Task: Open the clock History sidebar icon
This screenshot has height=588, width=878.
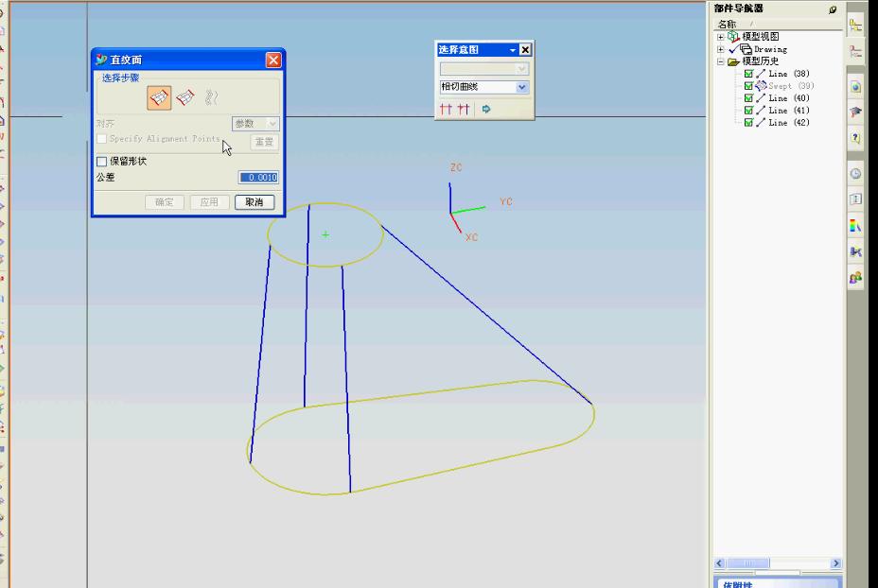Action: point(855,174)
